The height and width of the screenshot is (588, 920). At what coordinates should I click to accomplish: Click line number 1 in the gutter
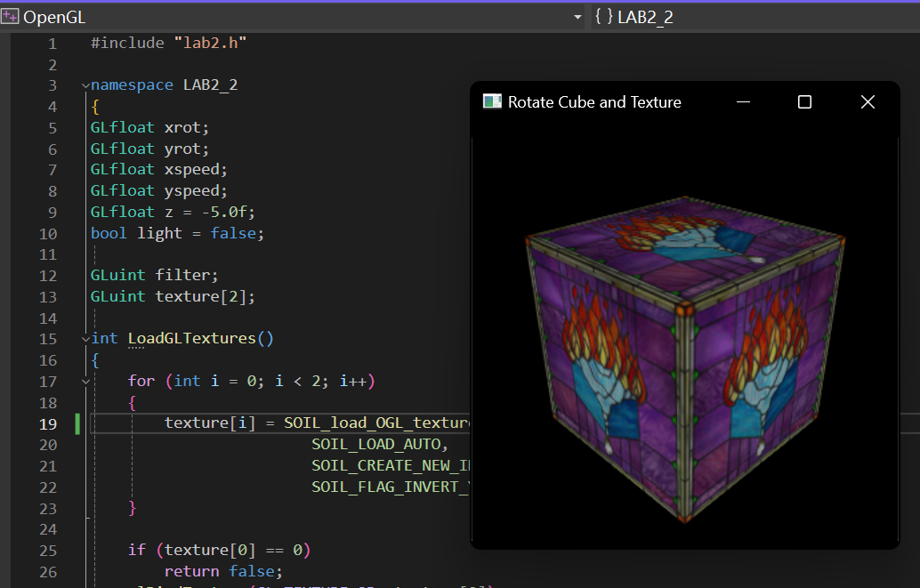(52, 44)
